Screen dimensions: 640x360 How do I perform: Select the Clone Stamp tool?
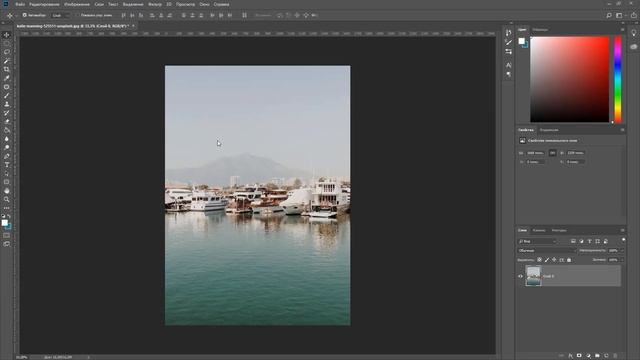pos(7,104)
